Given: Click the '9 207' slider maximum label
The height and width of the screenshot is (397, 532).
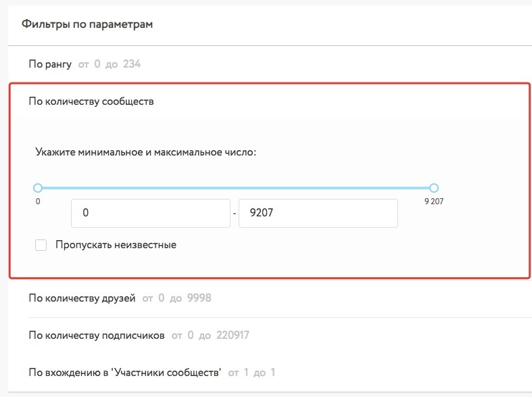Looking at the screenshot, I should (434, 202).
